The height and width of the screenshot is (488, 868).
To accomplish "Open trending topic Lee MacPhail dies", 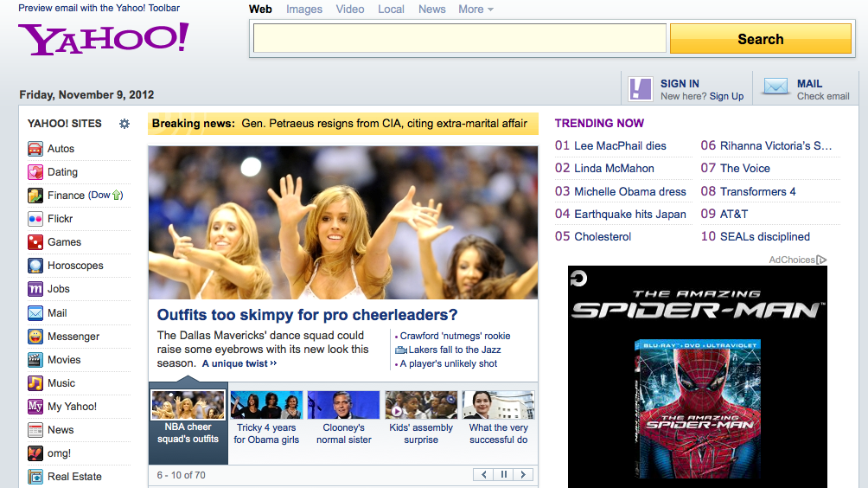I will (x=620, y=146).
